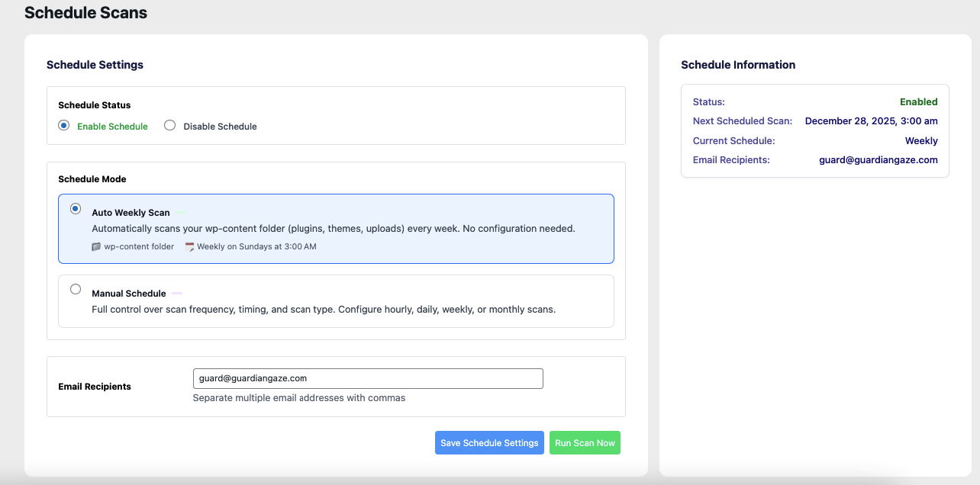Click the green badge next to Auto Weekly Scan
The image size is (980, 485).
coord(181,213)
